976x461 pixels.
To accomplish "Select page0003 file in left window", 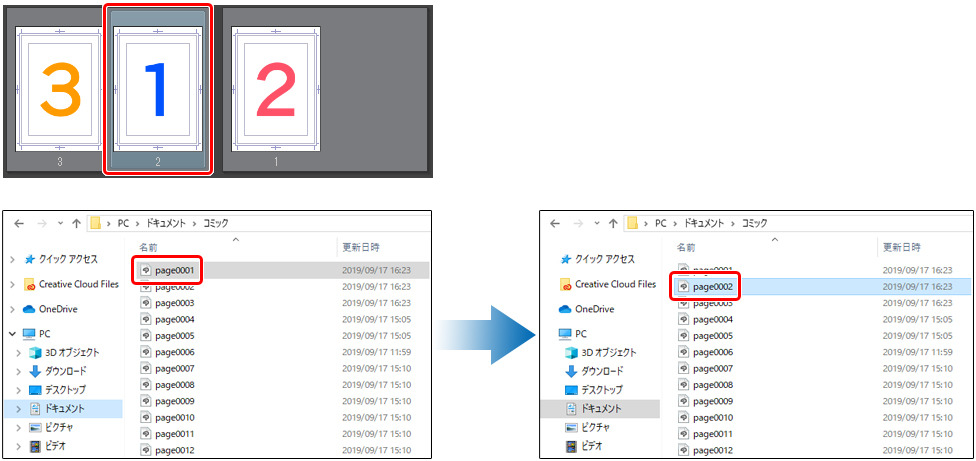I will 175,303.
